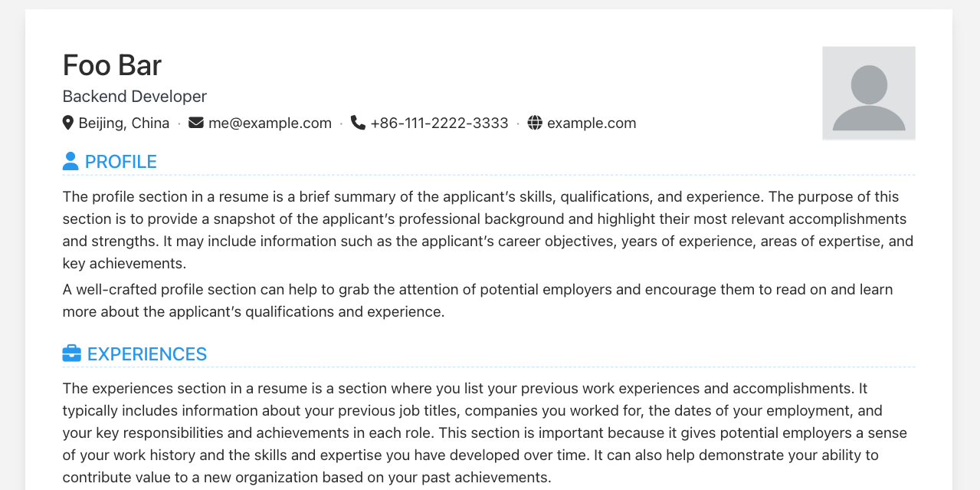980x490 pixels.
Task: Click the Foo Bar name heading
Action: (112, 65)
